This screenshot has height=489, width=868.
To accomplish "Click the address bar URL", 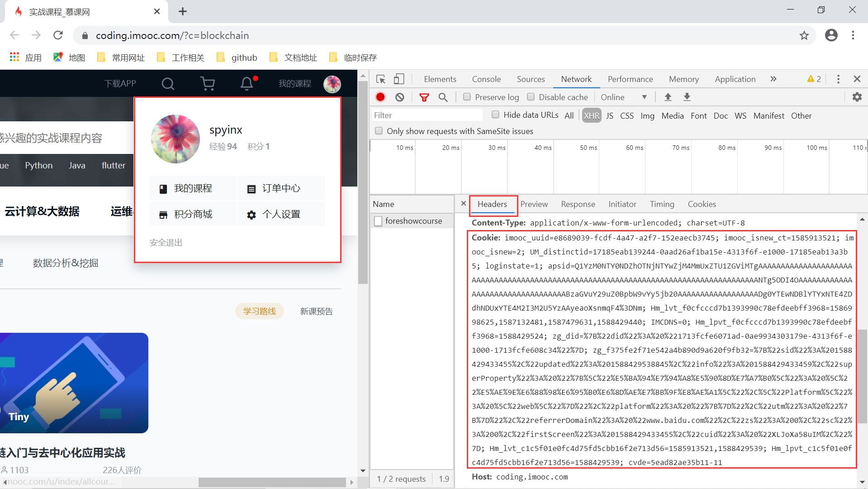I will pos(172,35).
